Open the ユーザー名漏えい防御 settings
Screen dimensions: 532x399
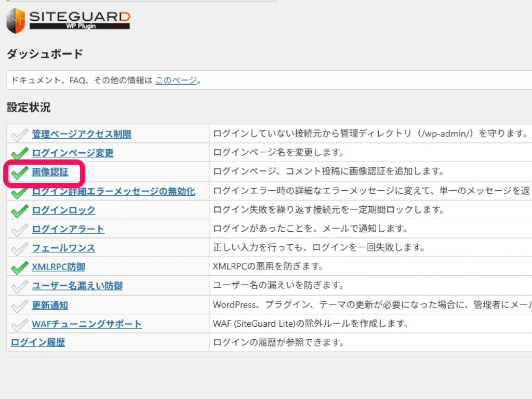point(77,286)
